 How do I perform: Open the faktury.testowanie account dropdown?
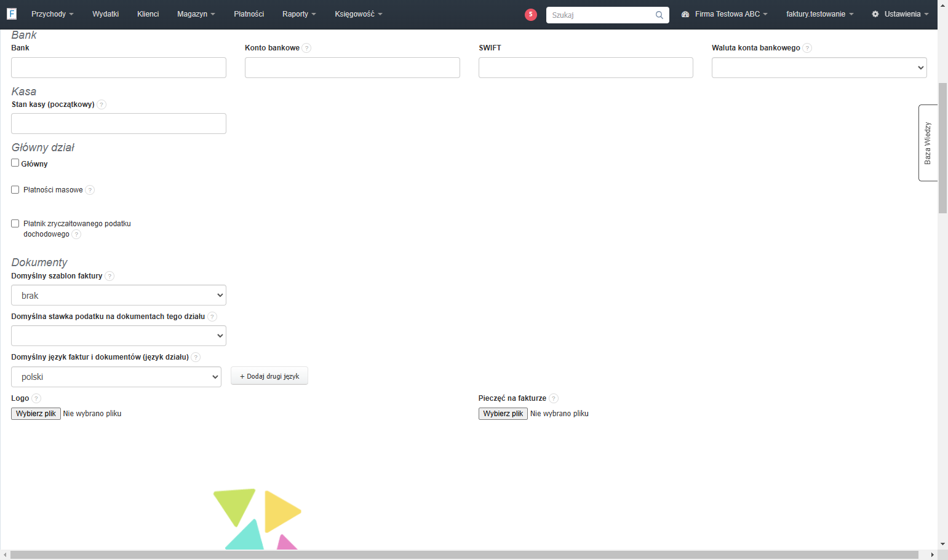819,14
